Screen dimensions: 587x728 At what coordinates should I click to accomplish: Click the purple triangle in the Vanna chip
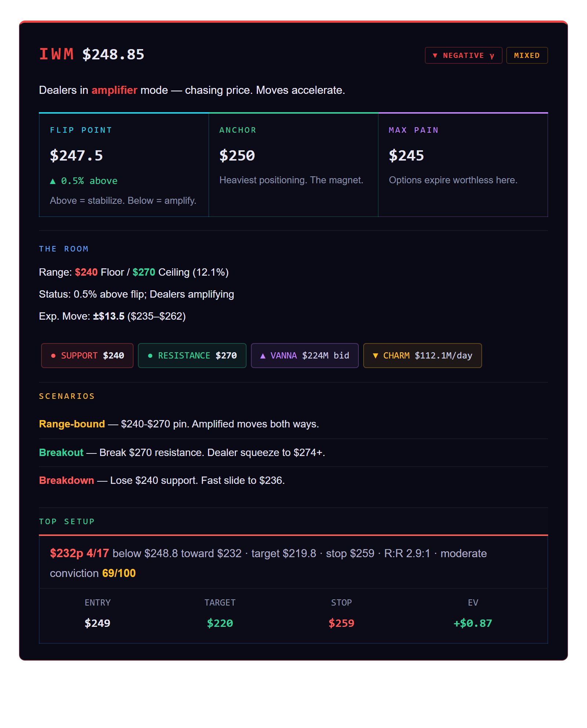tap(263, 356)
